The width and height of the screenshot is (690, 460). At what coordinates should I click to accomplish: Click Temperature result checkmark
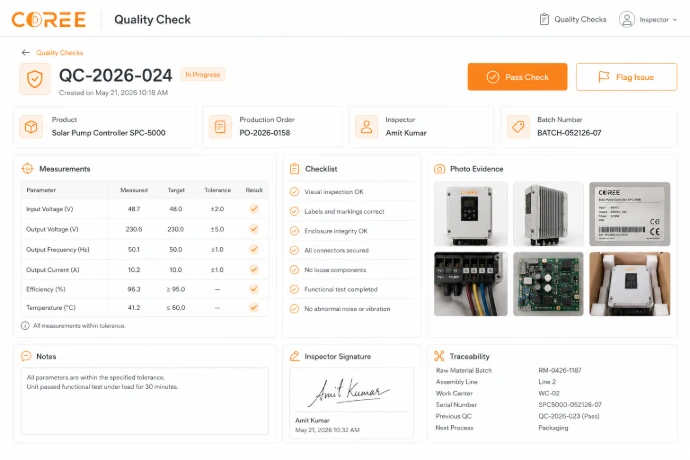(254, 307)
